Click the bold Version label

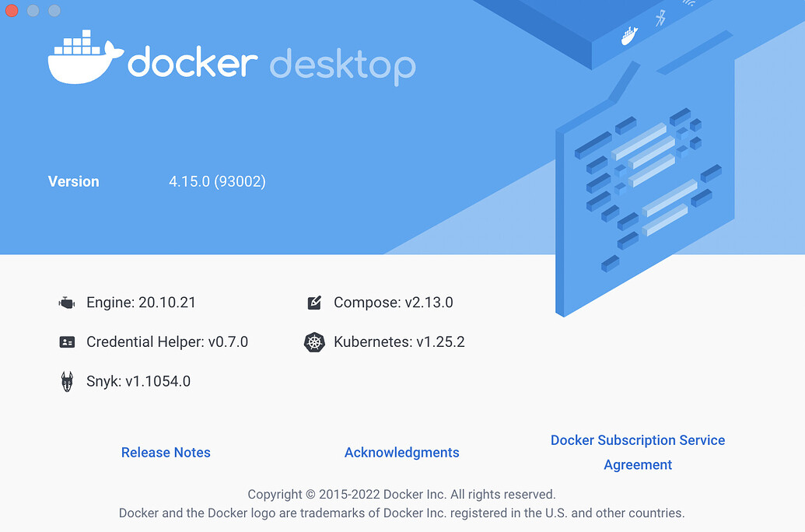coord(73,181)
